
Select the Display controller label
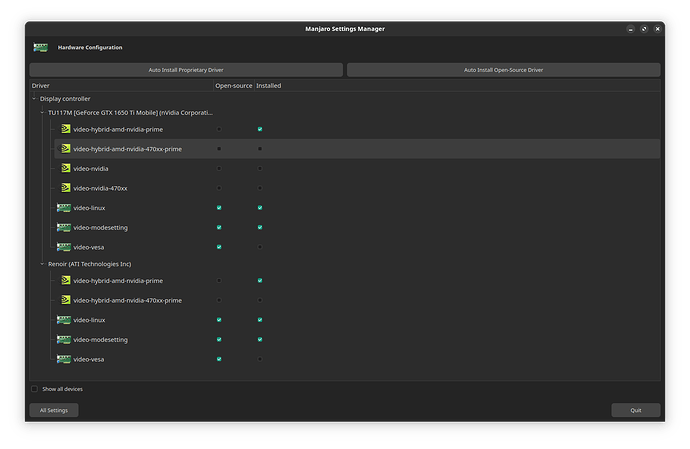(65, 99)
